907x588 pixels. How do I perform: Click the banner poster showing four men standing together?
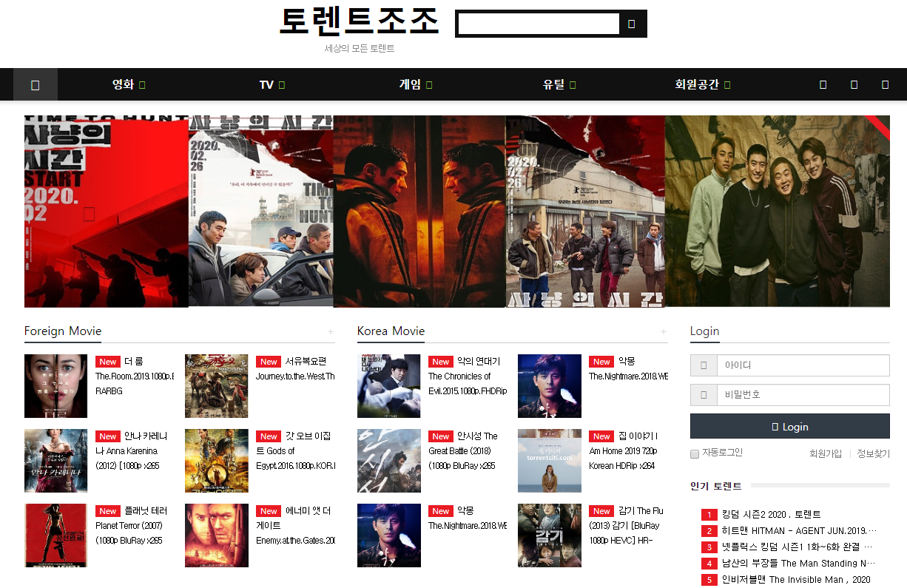(x=778, y=211)
